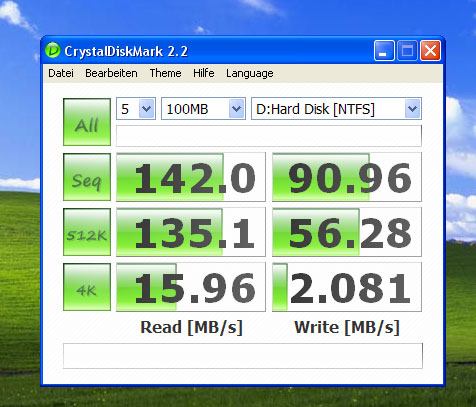Run all benchmarks with All button
Screen dimensions: 476x407
click(87, 122)
